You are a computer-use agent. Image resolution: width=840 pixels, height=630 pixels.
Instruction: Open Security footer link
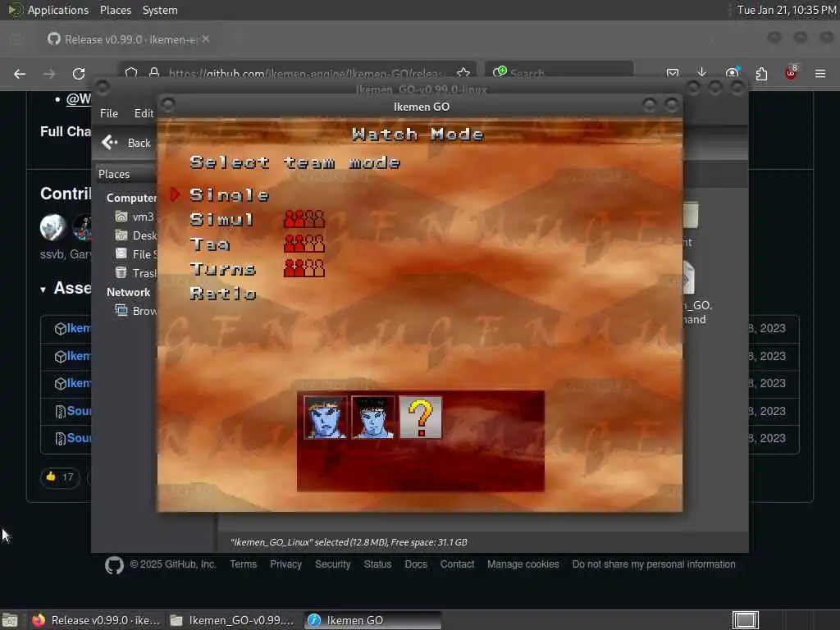[333, 564]
